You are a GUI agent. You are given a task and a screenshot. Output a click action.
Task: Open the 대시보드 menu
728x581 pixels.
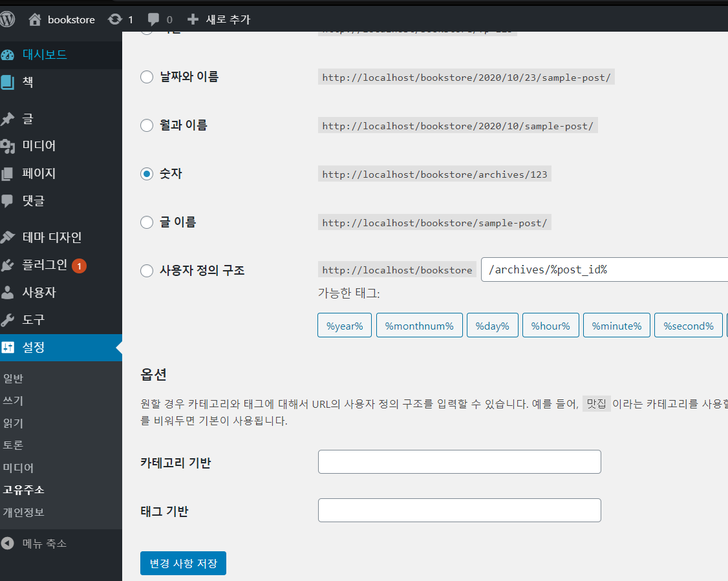(x=61, y=55)
